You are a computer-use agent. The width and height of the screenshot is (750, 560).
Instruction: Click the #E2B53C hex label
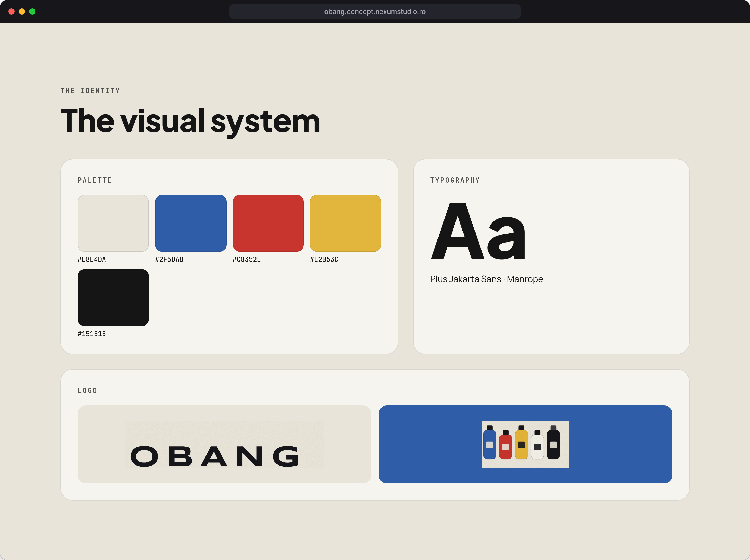[324, 259]
